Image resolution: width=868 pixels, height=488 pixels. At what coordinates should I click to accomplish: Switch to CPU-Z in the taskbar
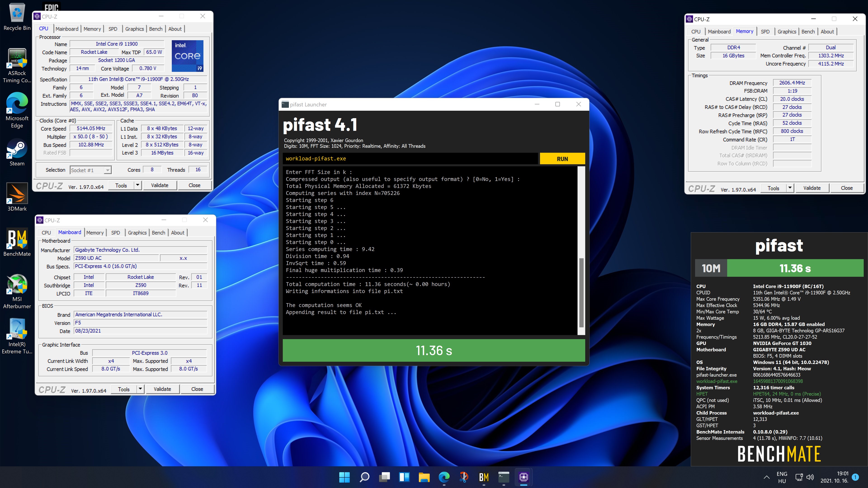pos(523,477)
